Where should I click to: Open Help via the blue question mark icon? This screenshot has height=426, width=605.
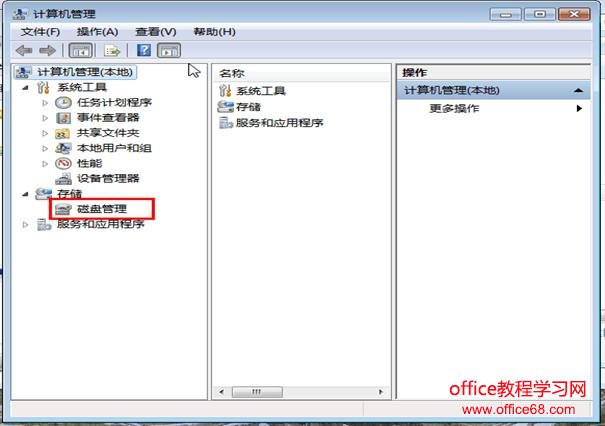click(144, 50)
